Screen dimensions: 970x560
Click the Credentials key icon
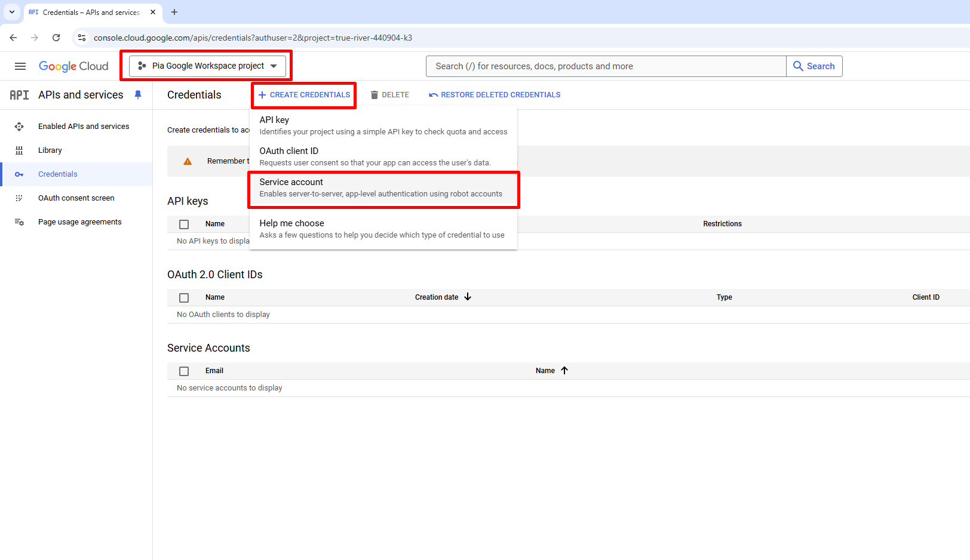tap(19, 174)
